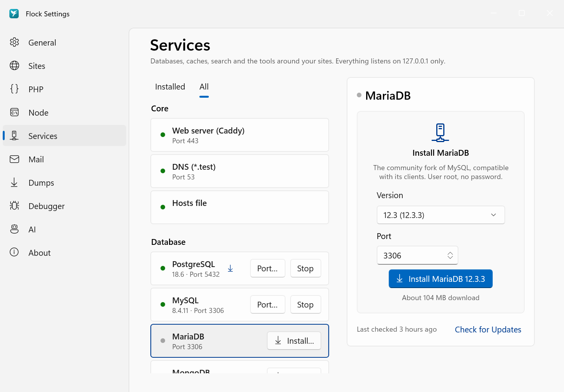Image resolution: width=564 pixels, height=392 pixels.
Task: Click the Flock app logo
Action: (14, 14)
